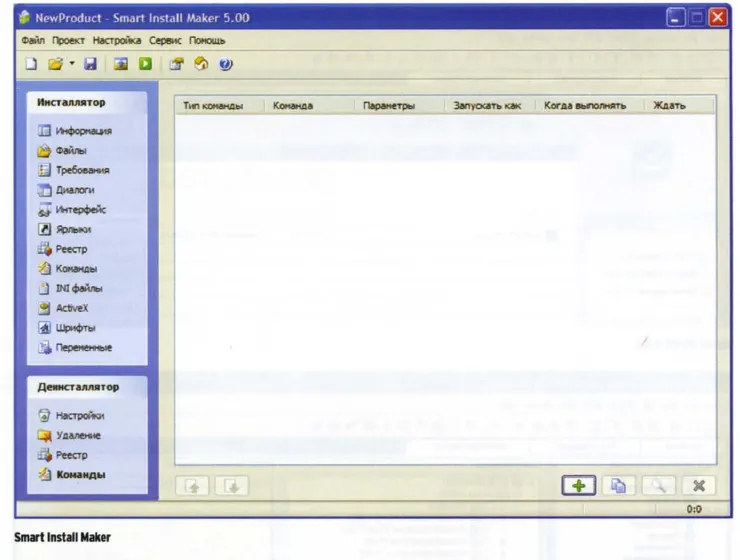
Task: Click the Home page toolbar icon
Action: click(x=202, y=64)
